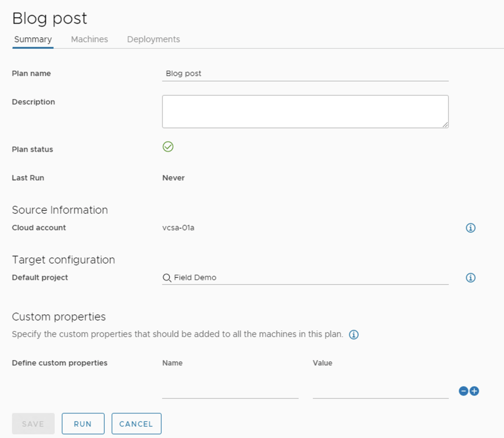Open the Machines tab

90,39
